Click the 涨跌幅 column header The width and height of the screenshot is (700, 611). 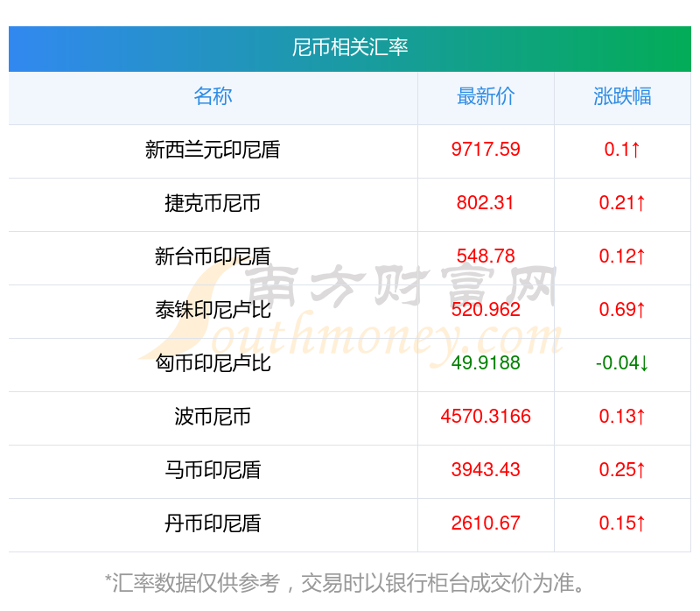[622, 96]
